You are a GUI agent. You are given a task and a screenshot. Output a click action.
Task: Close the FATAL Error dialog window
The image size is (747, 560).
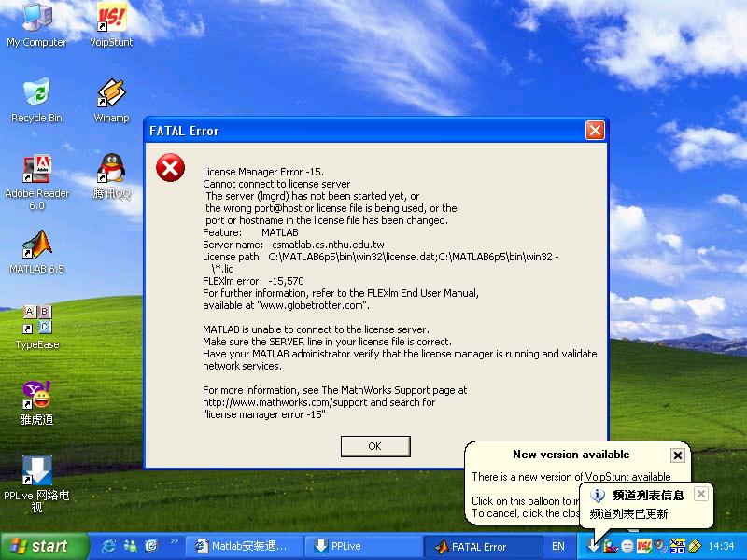click(x=595, y=130)
